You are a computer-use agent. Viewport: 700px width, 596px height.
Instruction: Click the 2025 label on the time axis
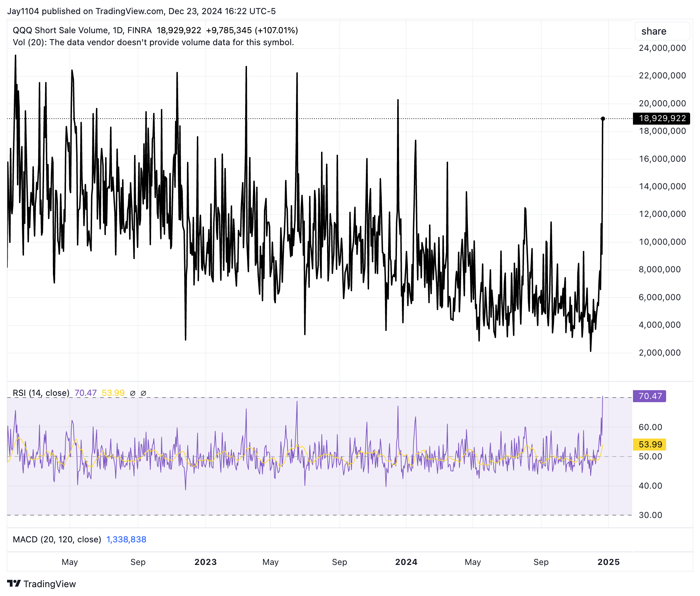click(x=609, y=562)
